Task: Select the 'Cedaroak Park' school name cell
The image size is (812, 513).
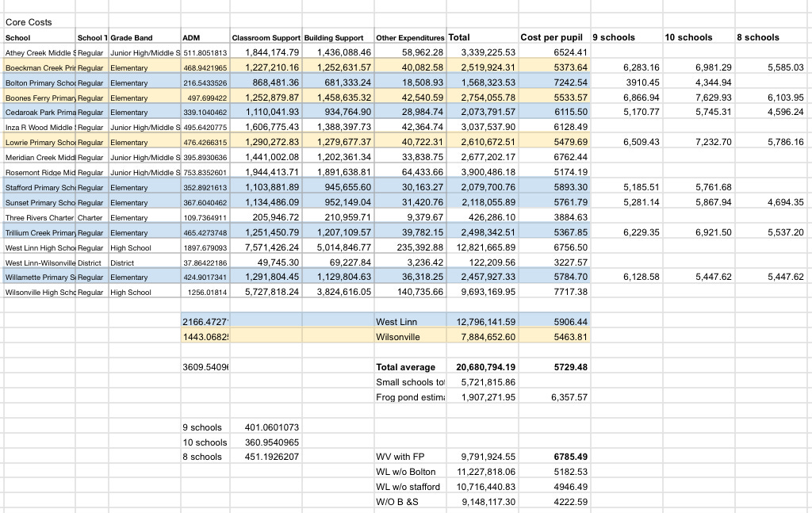Action: (40, 113)
